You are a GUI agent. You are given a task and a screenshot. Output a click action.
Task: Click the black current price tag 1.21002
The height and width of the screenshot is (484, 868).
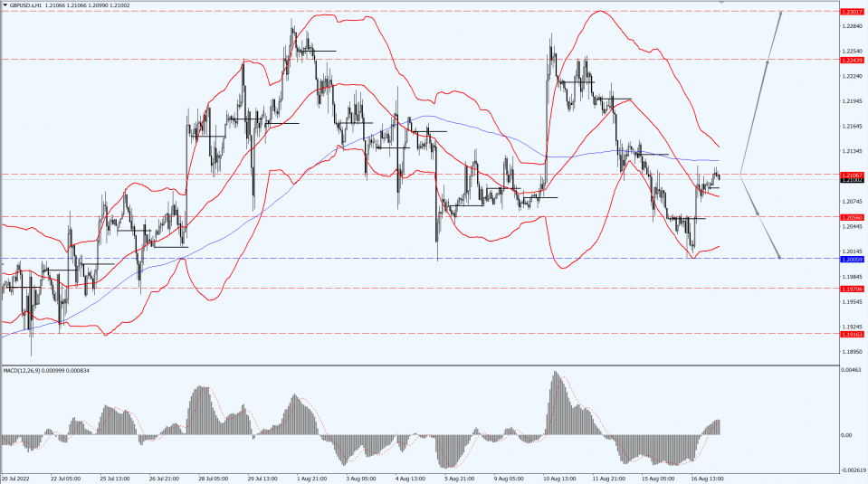851,180
